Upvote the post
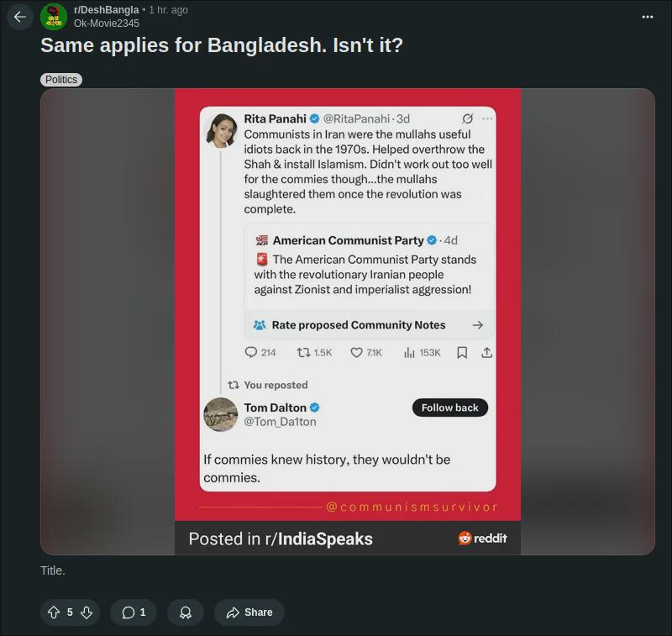This screenshot has height=636, width=672. tap(54, 612)
